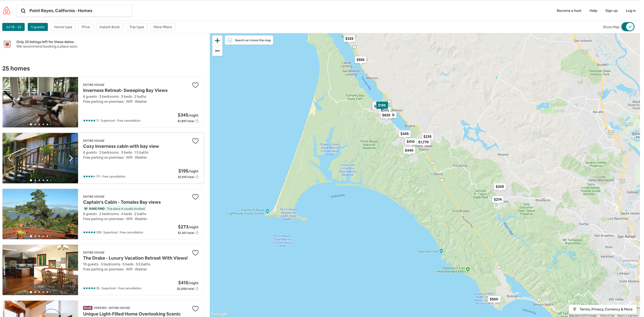Open the Home type filter
The image size is (644, 317).
tap(63, 27)
